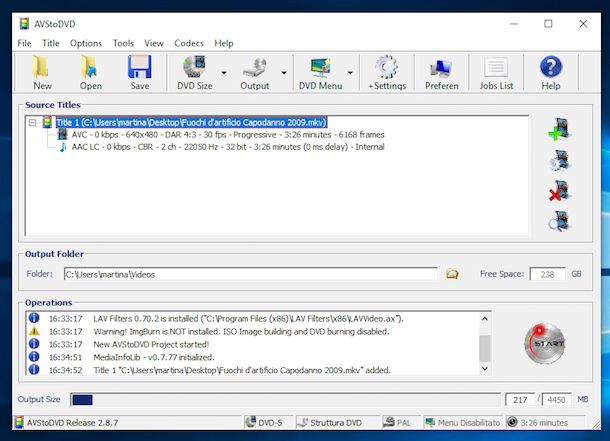
Task: Click the 'New AVStoDVD Project started!' log line
Action: pos(151,344)
